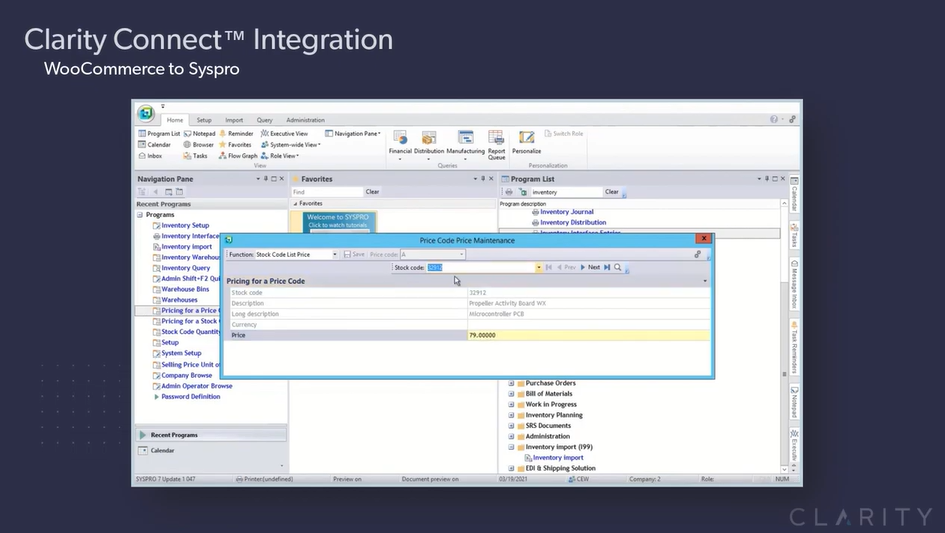This screenshot has height=533, width=945.
Task: Collapse the Pricing for a Price Code section
Action: 705,281
